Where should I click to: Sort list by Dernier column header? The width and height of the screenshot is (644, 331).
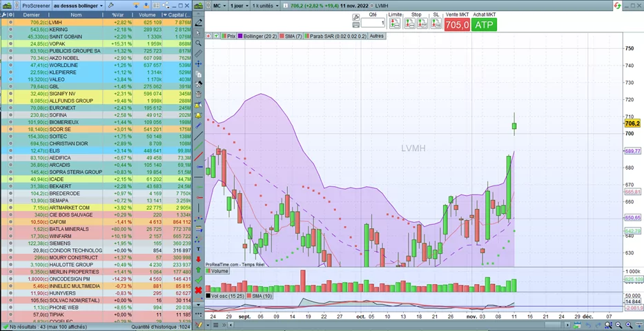tap(31, 14)
